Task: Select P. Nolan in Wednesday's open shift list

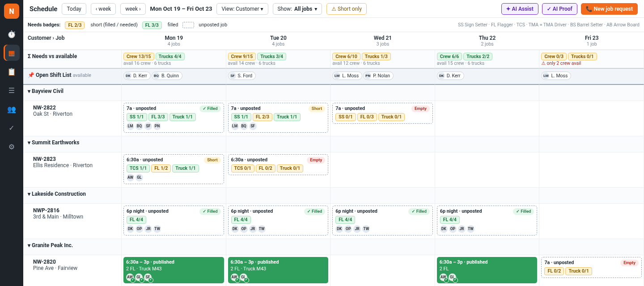Action: tap(378, 76)
